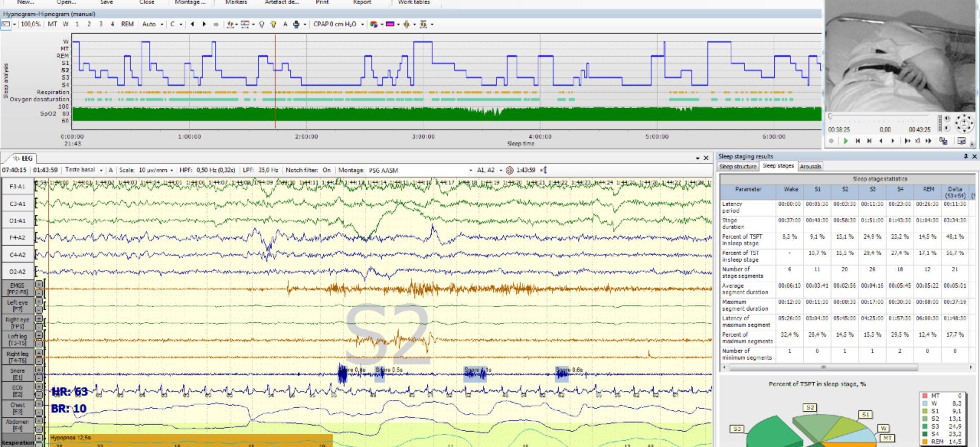Open the Report menu item

pos(362,2)
